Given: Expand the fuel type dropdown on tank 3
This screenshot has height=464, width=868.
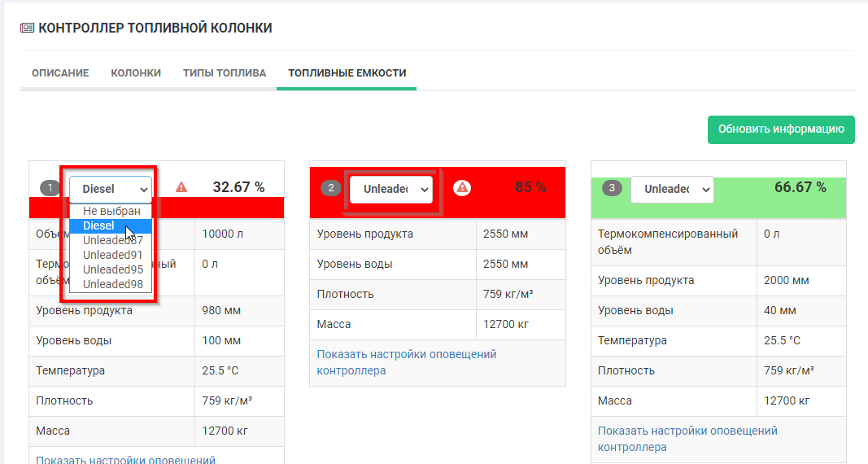Looking at the screenshot, I should pos(672,189).
